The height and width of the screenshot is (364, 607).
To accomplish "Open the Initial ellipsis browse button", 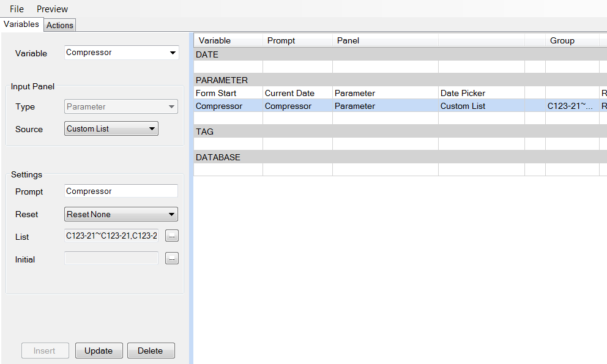I will (x=172, y=258).
